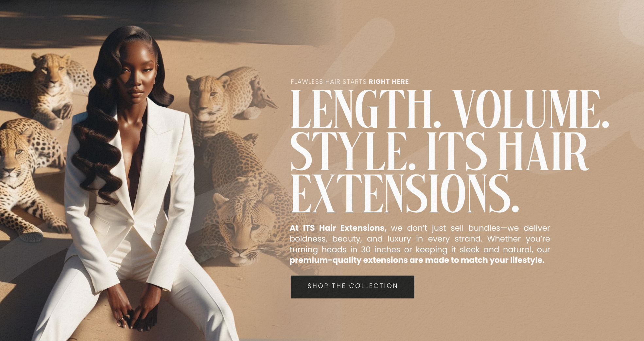Screen dimensions: 644x341
Task: Select the bold 'RIGHT HERE' text
Action: click(389, 81)
